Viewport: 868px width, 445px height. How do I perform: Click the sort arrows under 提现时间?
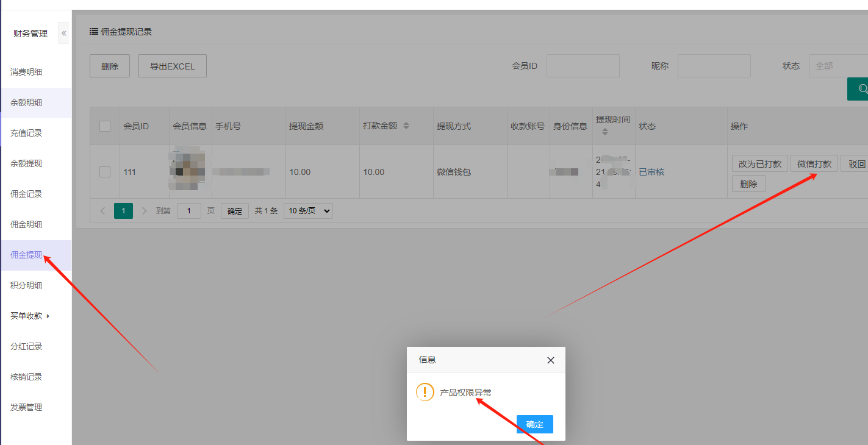(x=604, y=132)
